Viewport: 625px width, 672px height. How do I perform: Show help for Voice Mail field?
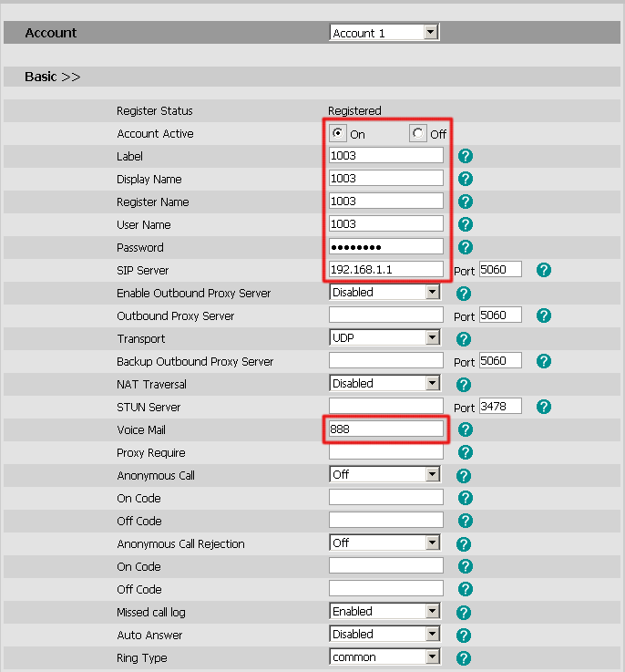(x=466, y=429)
